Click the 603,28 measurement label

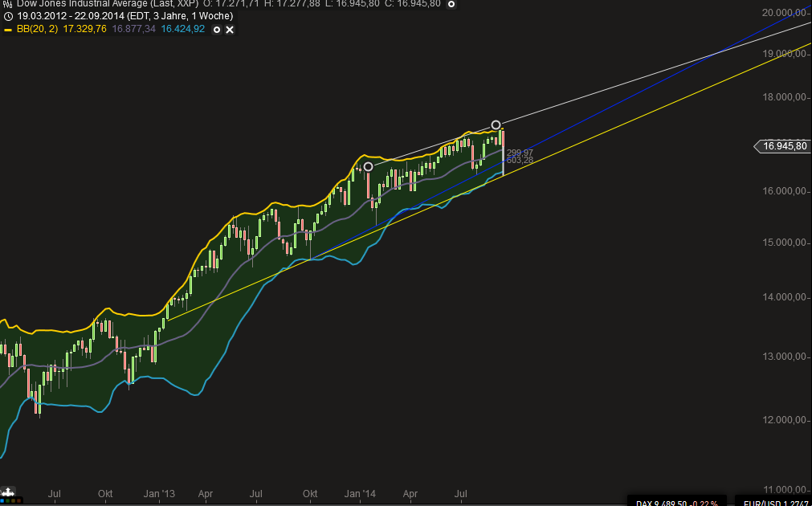coord(520,161)
